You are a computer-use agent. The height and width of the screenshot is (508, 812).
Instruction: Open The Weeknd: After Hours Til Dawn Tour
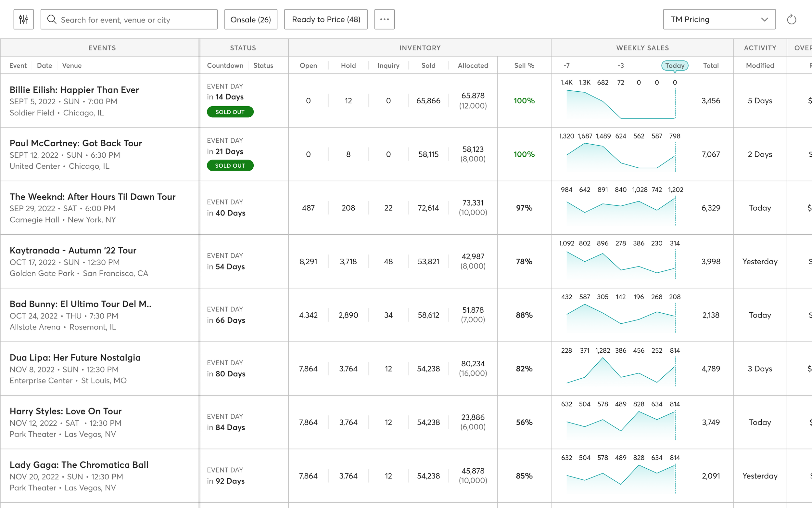click(92, 197)
